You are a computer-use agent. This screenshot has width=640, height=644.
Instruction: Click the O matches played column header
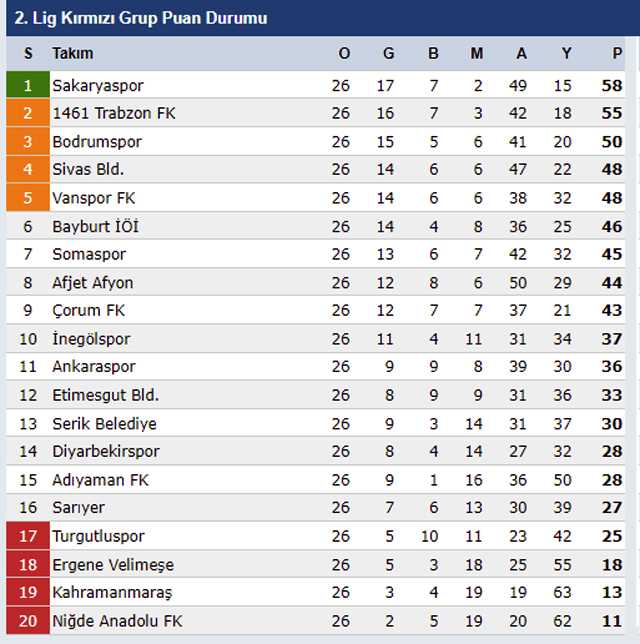[x=344, y=53]
